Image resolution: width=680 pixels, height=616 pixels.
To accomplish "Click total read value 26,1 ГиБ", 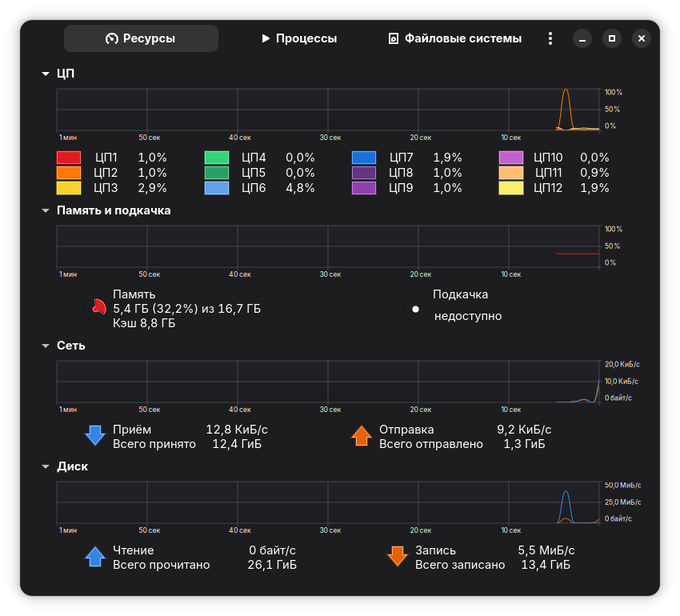I will point(272,565).
